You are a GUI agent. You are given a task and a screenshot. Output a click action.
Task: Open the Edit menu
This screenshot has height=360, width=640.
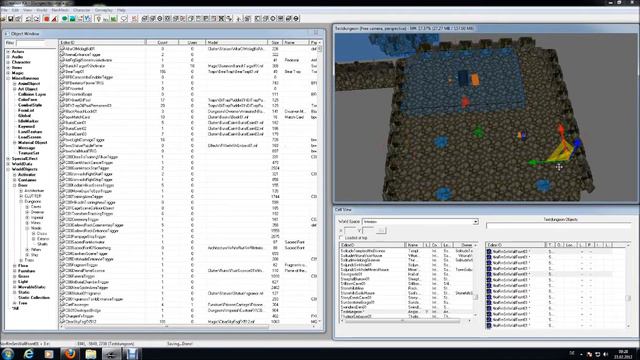[x=15, y=10]
